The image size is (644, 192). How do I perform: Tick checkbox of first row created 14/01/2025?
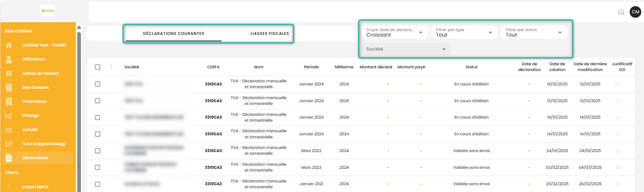tap(98, 118)
